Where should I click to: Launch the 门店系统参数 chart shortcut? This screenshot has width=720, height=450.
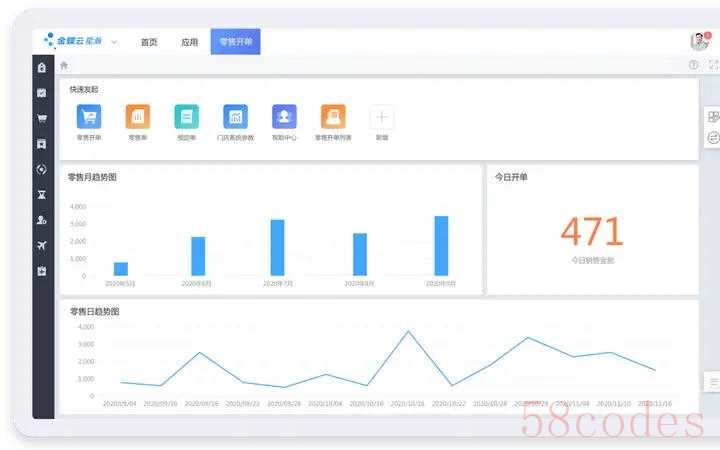click(236, 117)
